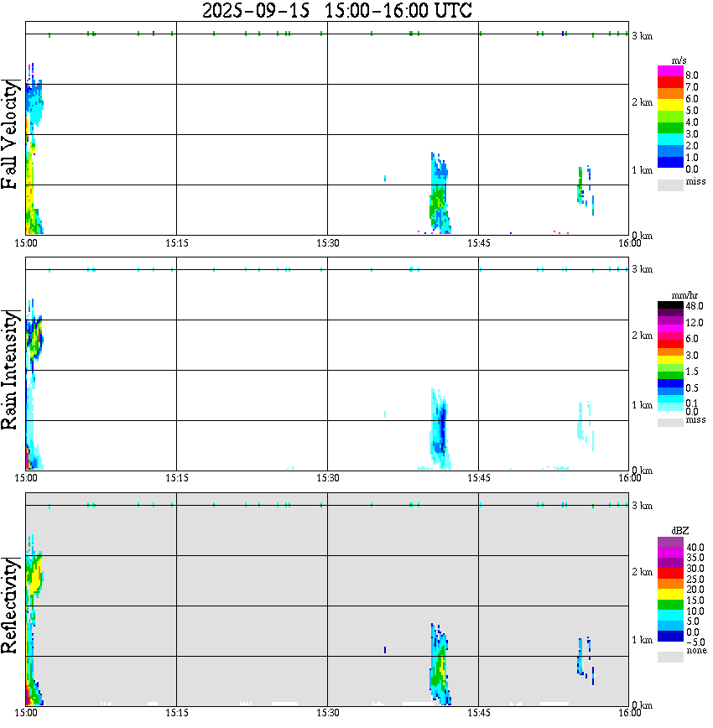This screenshot has width=713, height=728.
Task: Pick the orange 3.0 swatch in the mm/hr legend
Action: [x=670, y=352]
